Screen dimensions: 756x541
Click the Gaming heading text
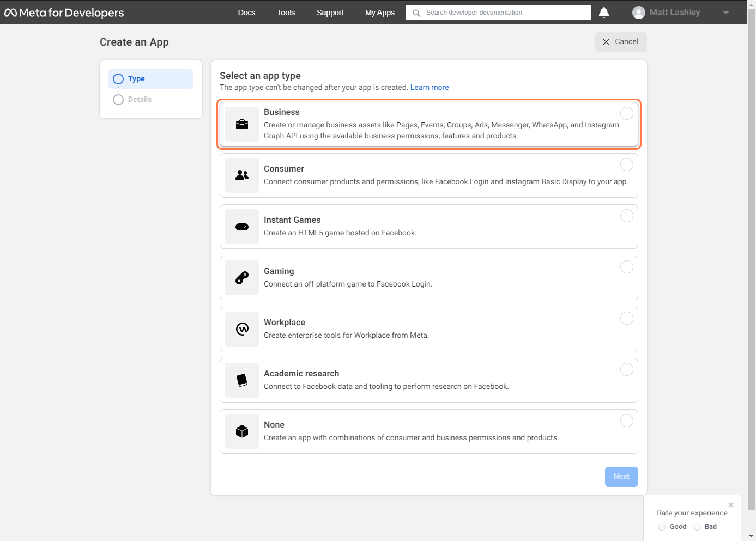(279, 271)
